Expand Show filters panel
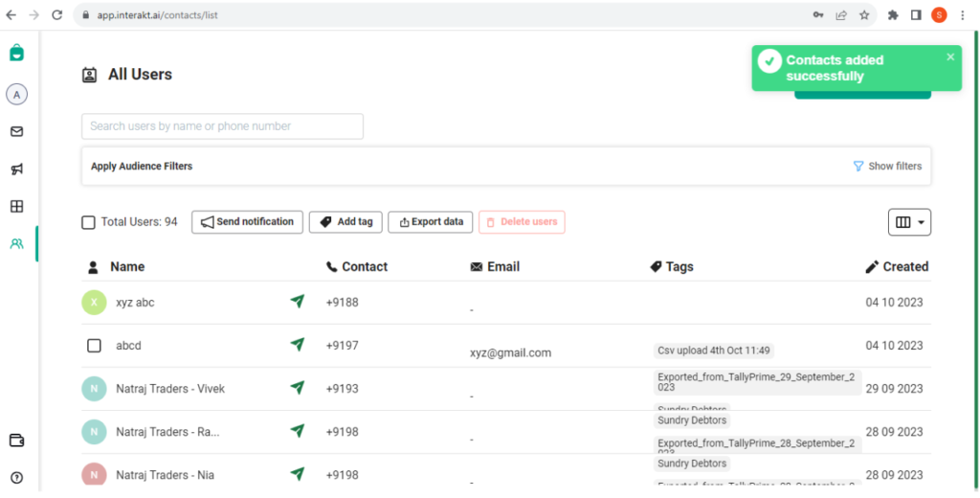980x498 pixels. (887, 167)
